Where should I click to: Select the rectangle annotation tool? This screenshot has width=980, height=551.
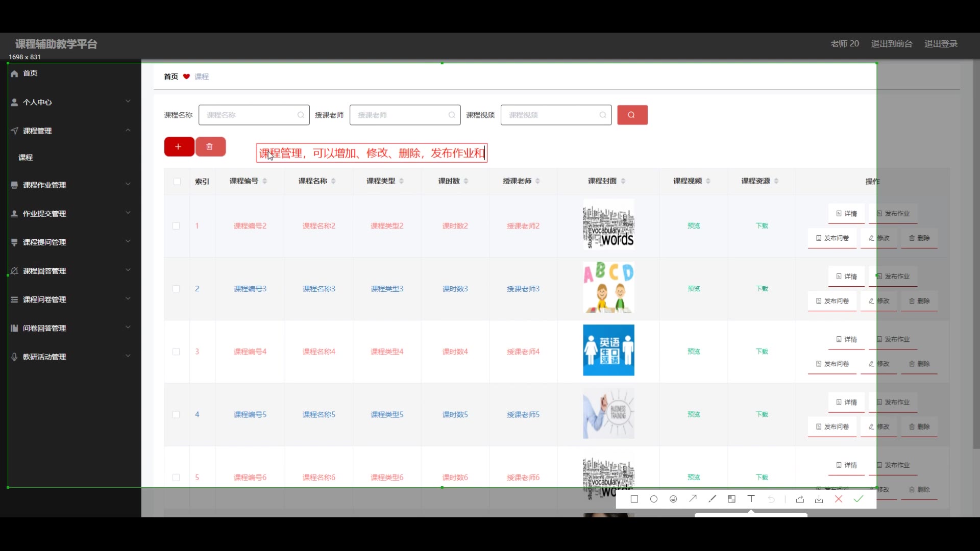click(x=634, y=499)
